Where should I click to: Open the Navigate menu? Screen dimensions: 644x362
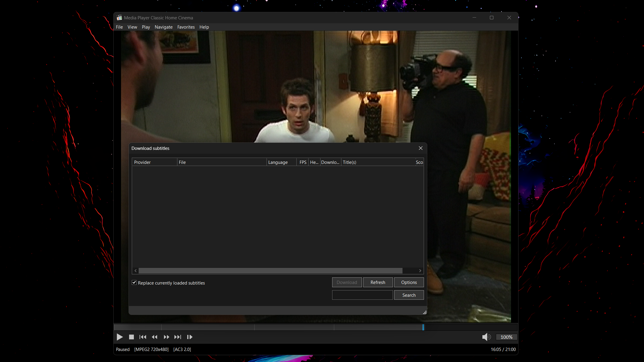click(164, 27)
